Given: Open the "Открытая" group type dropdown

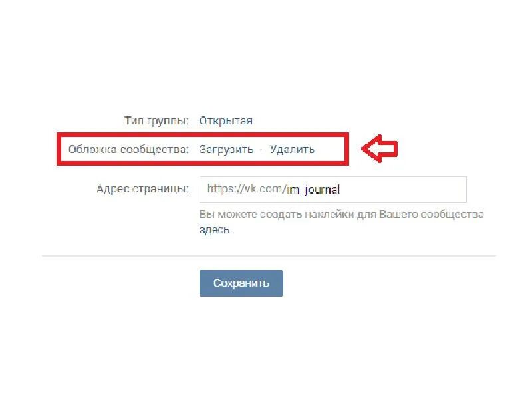Looking at the screenshot, I should coord(225,121).
